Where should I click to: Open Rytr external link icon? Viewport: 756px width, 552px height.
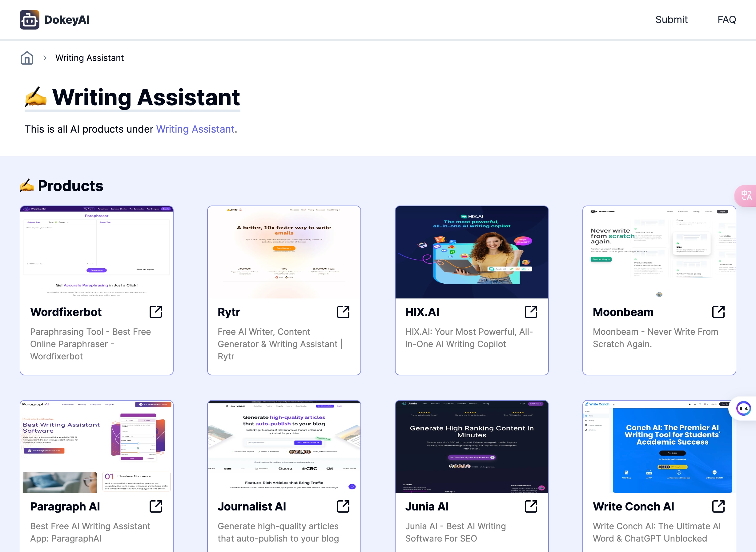343,312
